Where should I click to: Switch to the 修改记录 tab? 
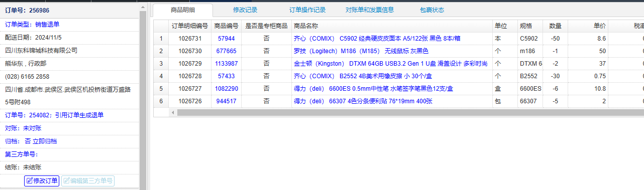point(245,10)
